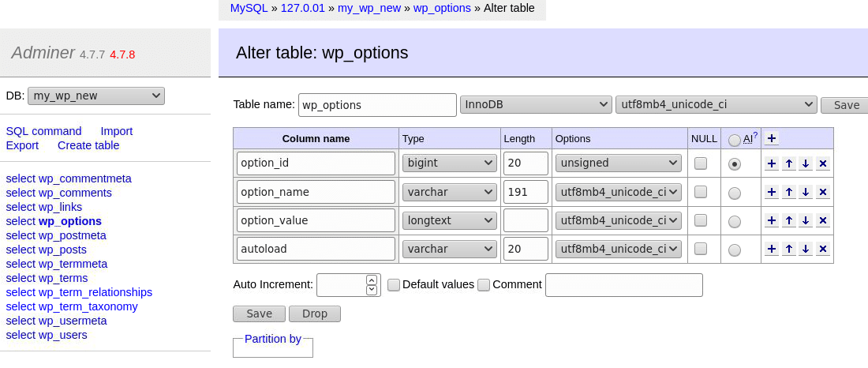Go to the Export page
The width and height of the screenshot is (868, 368).
click(x=22, y=145)
